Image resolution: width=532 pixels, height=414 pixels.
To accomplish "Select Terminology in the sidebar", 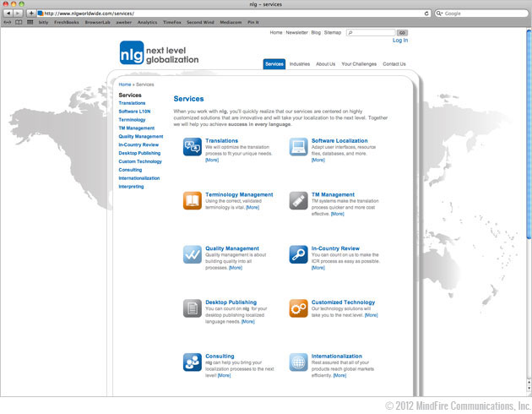I will pos(132,120).
